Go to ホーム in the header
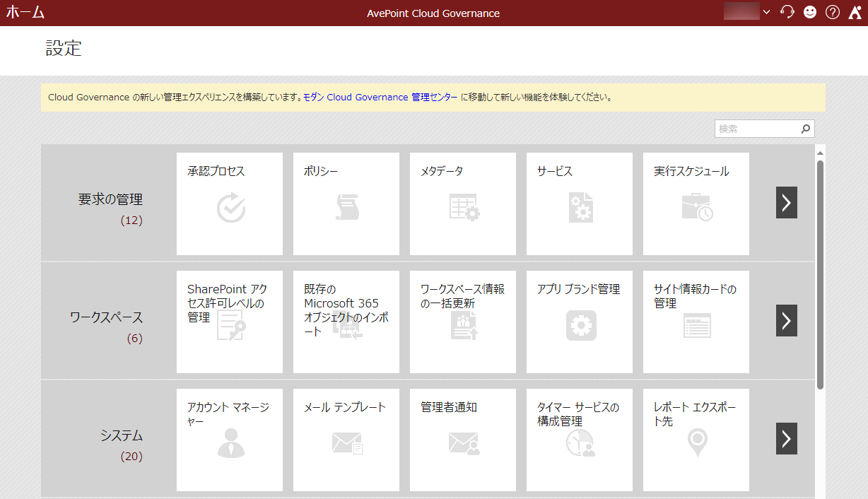 [25, 13]
